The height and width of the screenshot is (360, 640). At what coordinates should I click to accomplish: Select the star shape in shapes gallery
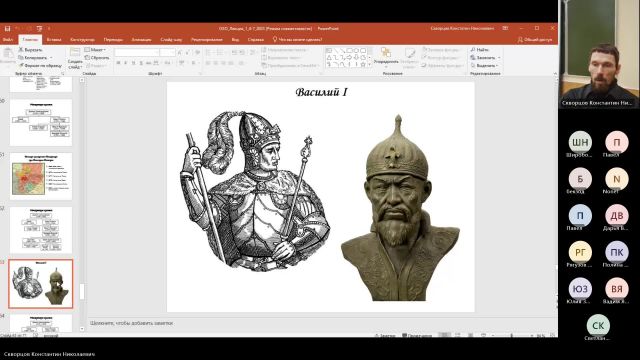[x=363, y=64]
